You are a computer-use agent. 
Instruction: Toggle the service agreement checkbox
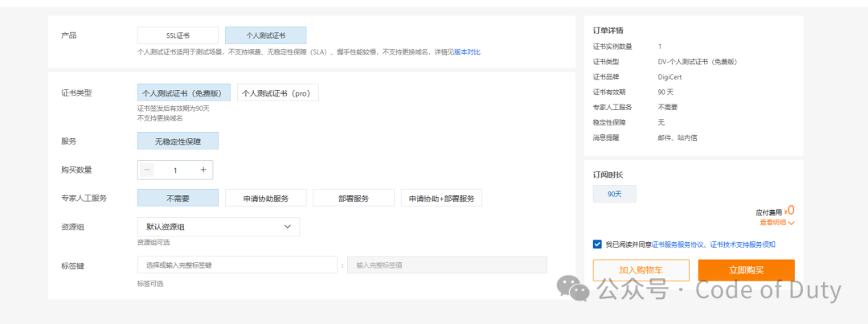tap(596, 244)
